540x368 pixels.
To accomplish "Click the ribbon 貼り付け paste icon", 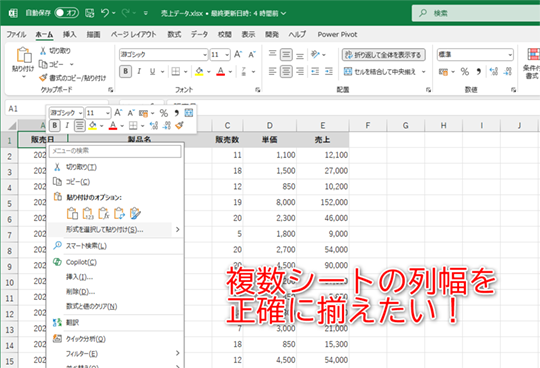I will coord(23,55).
